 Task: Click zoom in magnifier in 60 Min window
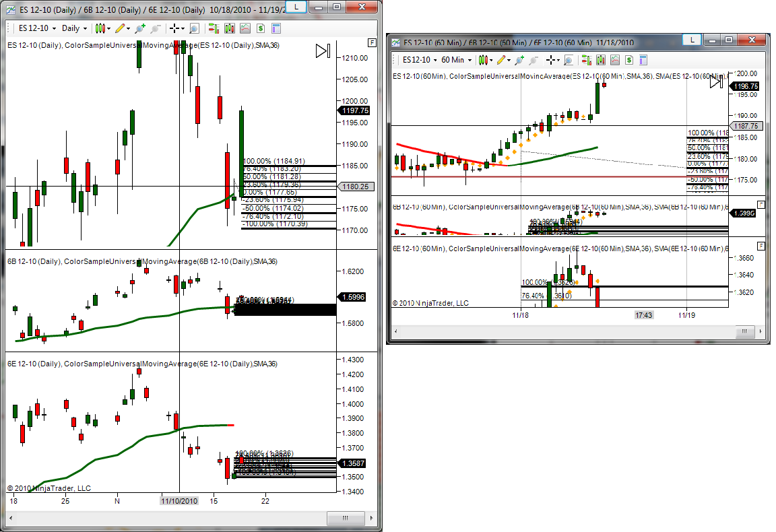point(519,60)
